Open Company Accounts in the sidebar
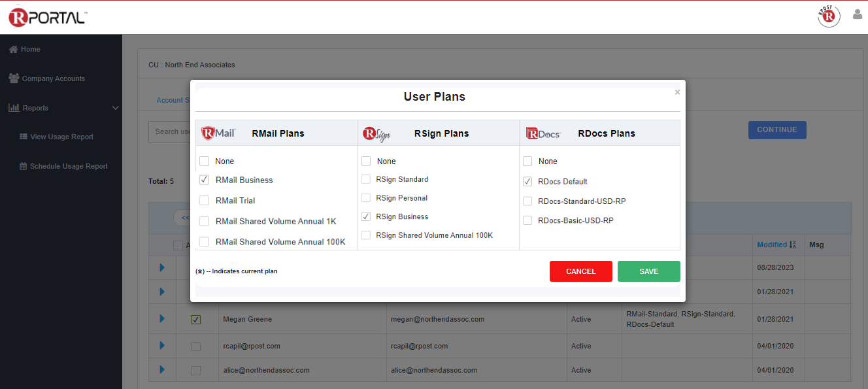 53,78
